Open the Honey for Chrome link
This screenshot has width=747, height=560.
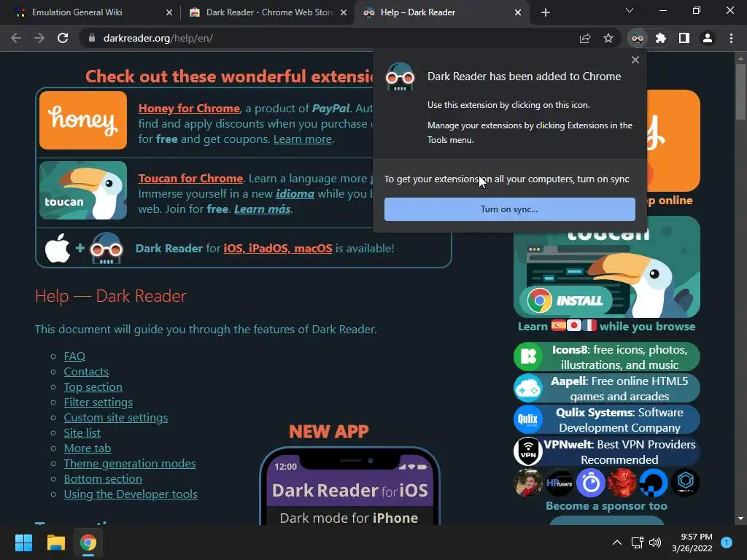tap(189, 108)
